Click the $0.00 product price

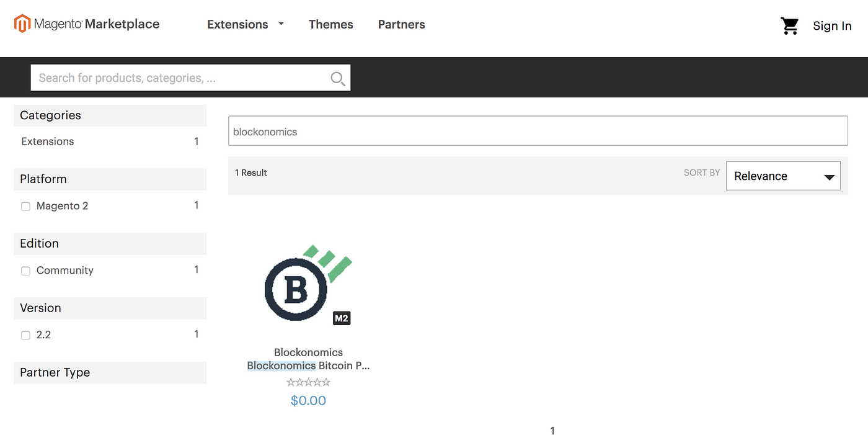308,401
